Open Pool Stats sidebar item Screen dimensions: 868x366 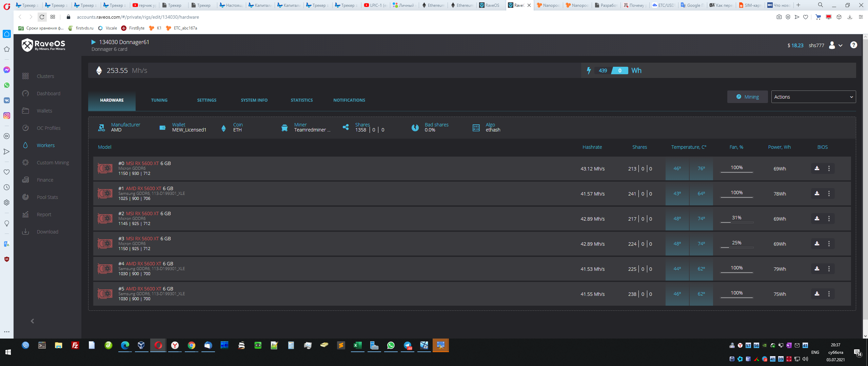47,197
